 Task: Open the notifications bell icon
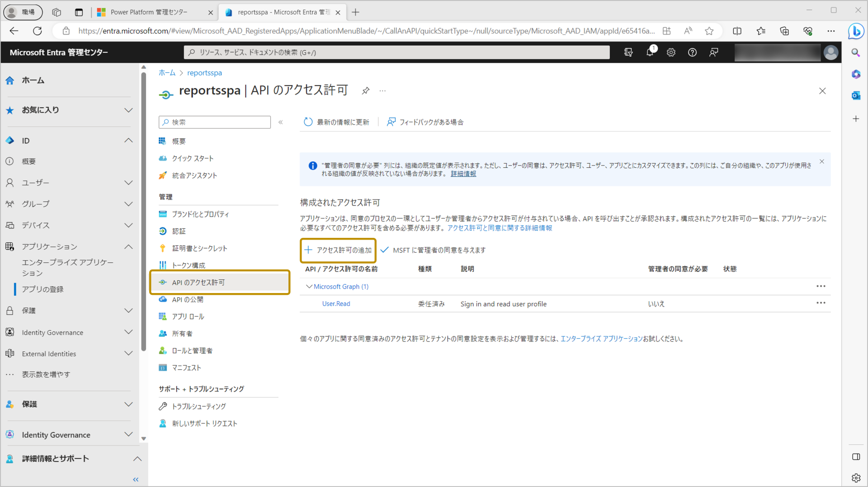[x=650, y=52]
